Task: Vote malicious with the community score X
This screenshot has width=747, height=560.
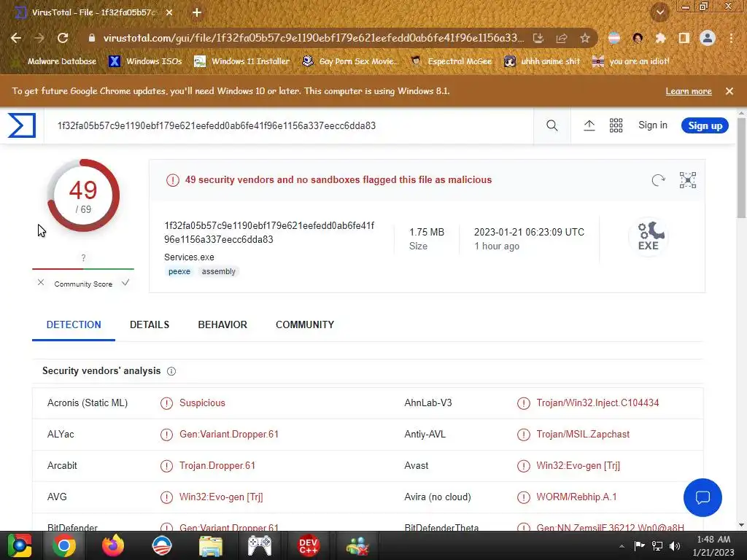Action: tap(41, 283)
